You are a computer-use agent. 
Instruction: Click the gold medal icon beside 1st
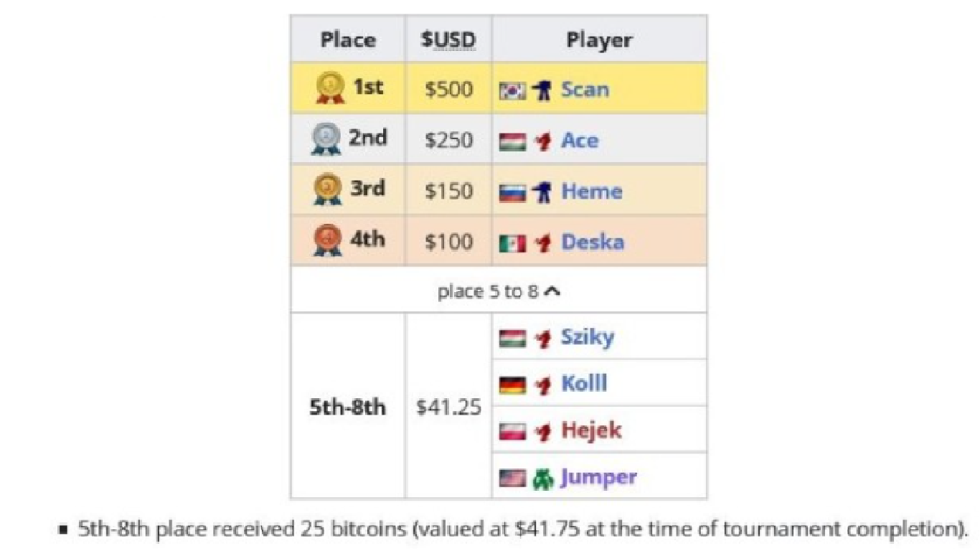pos(329,88)
